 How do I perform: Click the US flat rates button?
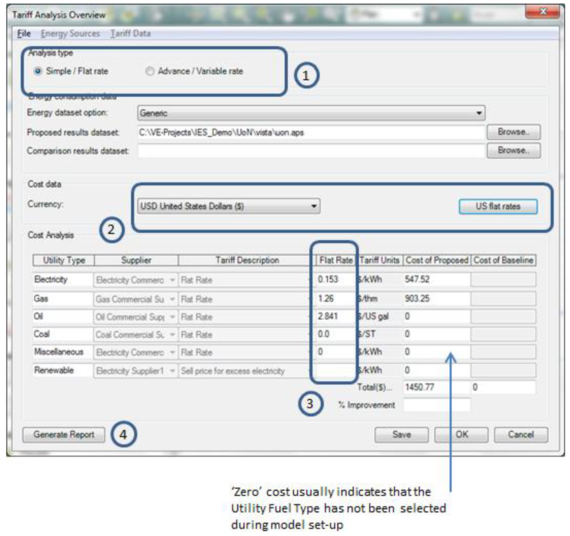[x=498, y=207]
